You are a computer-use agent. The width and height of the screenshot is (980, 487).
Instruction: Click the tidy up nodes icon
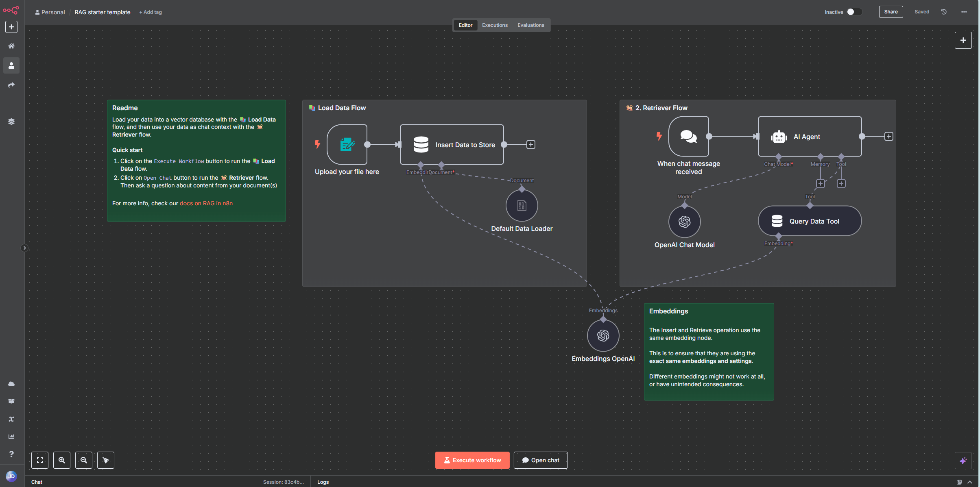tap(106, 460)
